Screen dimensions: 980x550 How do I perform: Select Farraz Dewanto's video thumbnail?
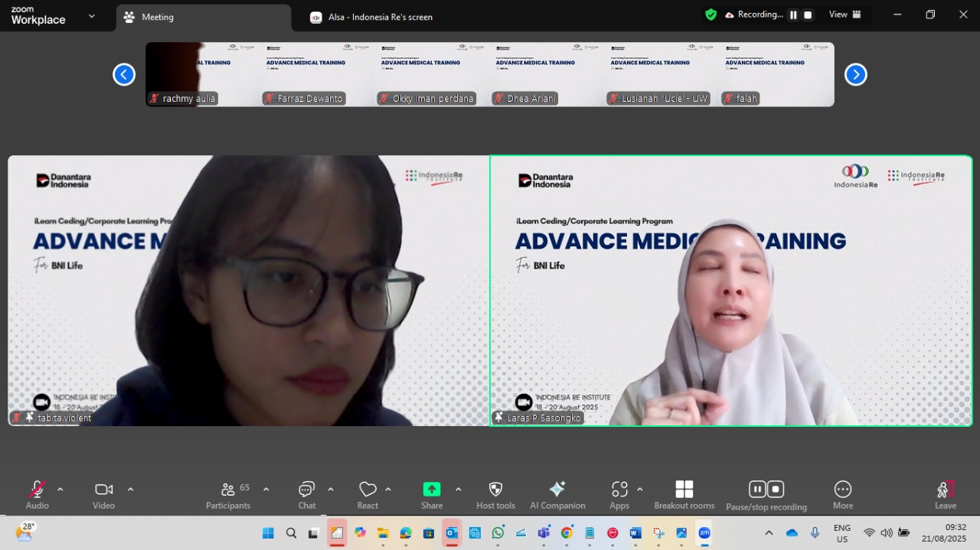pos(318,74)
